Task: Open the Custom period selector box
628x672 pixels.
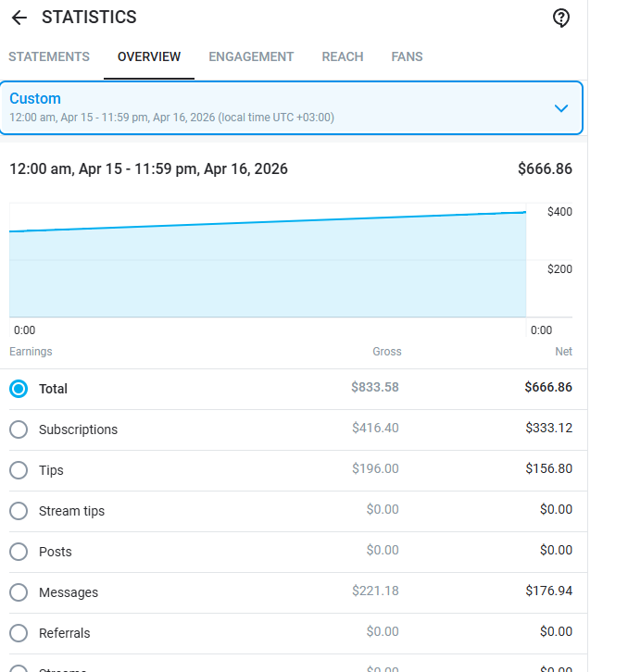Action: click(x=291, y=107)
